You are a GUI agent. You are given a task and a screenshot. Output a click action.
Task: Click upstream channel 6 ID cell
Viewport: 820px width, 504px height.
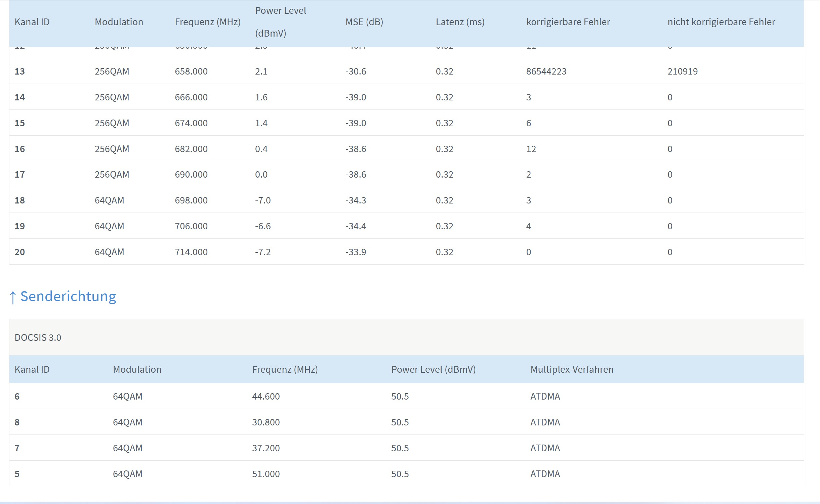click(x=17, y=397)
